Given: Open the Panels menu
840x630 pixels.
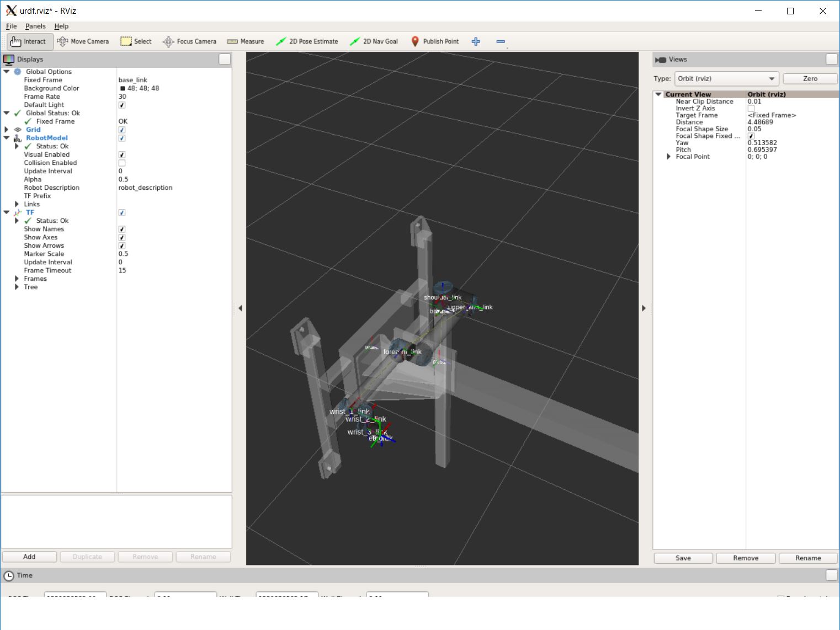Looking at the screenshot, I should point(35,26).
